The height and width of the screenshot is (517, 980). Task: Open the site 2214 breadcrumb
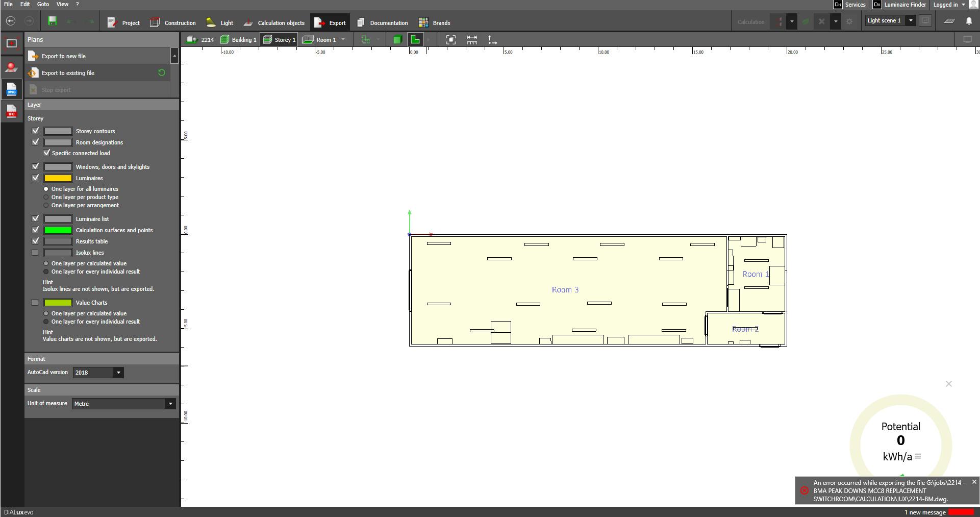pyautogui.click(x=200, y=40)
